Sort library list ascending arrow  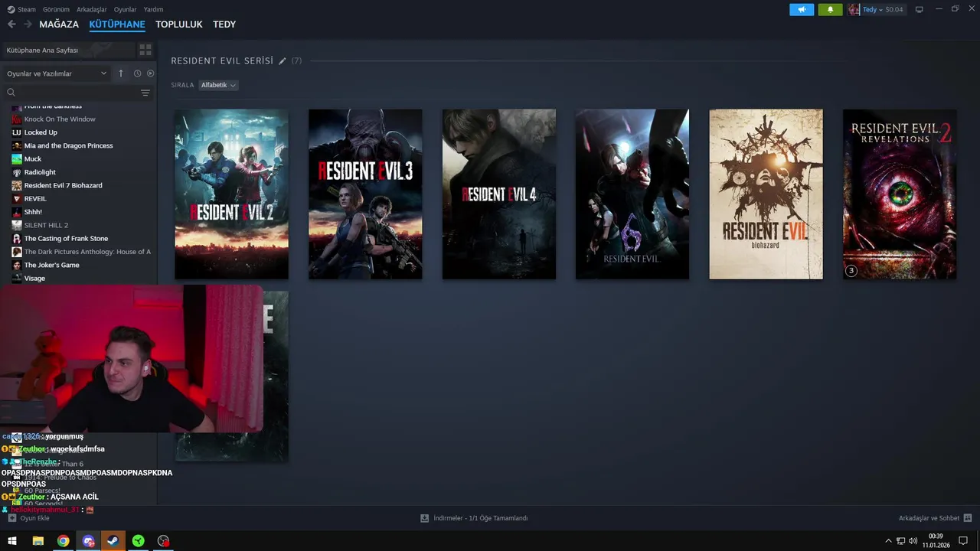tap(120, 73)
